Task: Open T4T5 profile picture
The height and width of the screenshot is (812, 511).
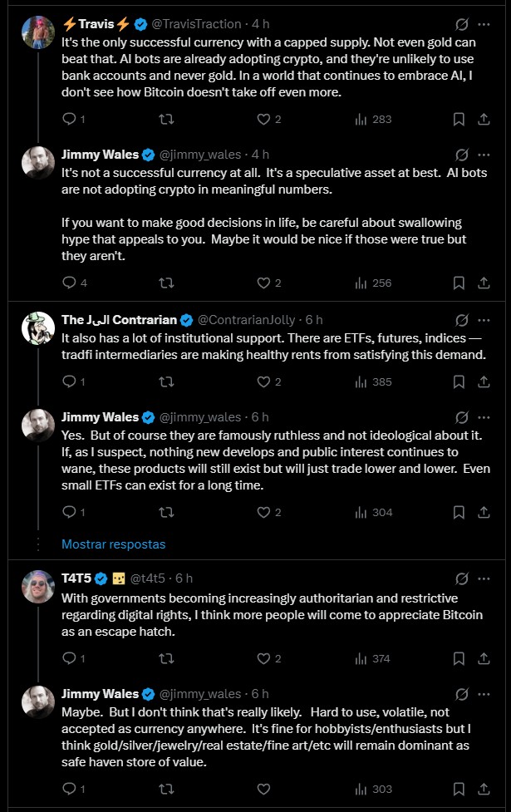Action: click(x=38, y=585)
